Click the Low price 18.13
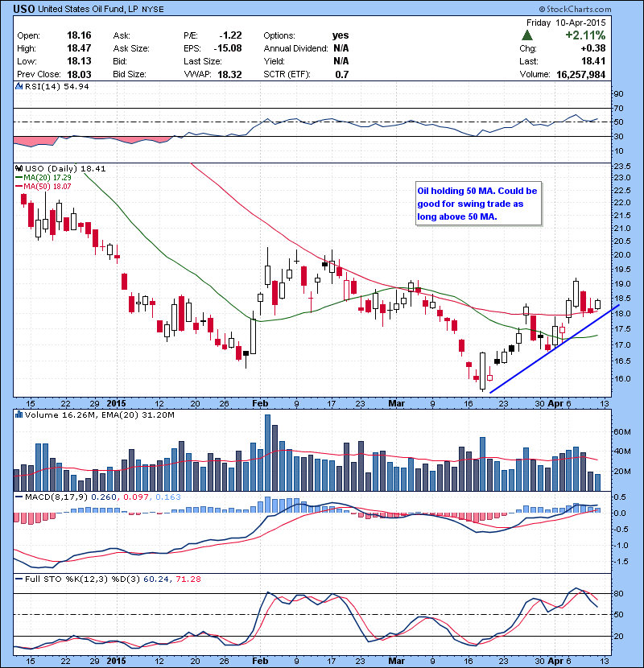644x668 pixels. 79,61
